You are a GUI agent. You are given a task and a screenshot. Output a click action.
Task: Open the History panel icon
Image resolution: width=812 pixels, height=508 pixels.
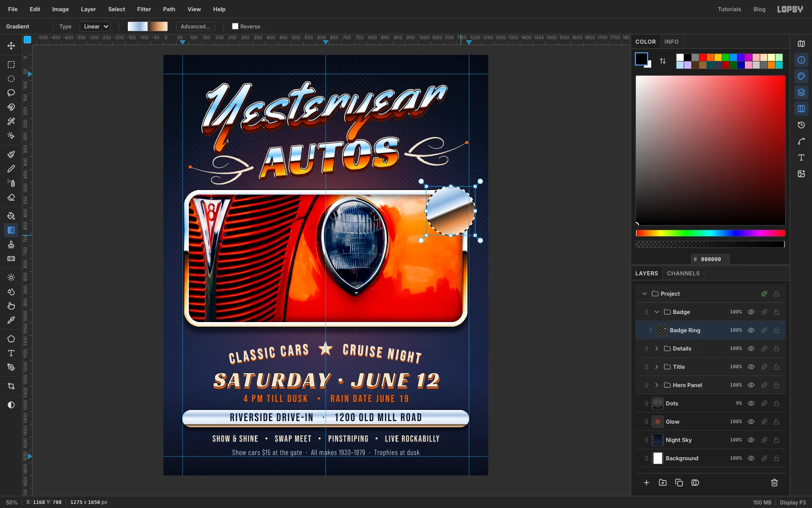(801, 125)
